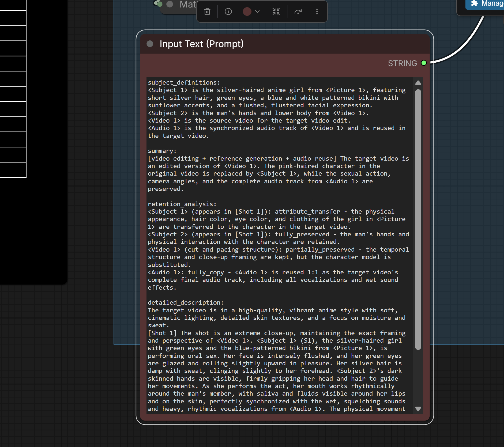Toggle the collapse dot on the Mat node
Viewport: 504px width, 447px height.
(x=170, y=4)
